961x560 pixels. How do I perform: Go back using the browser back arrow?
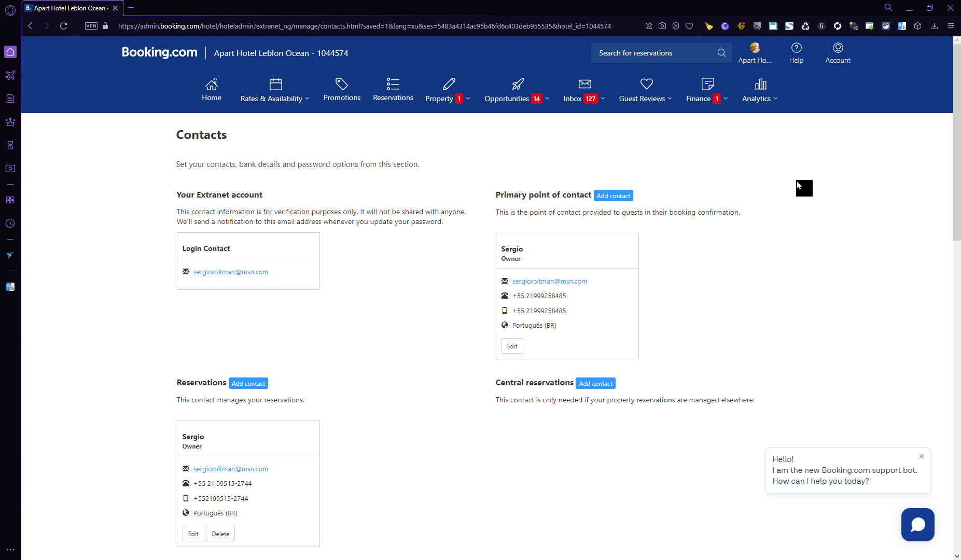(30, 26)
